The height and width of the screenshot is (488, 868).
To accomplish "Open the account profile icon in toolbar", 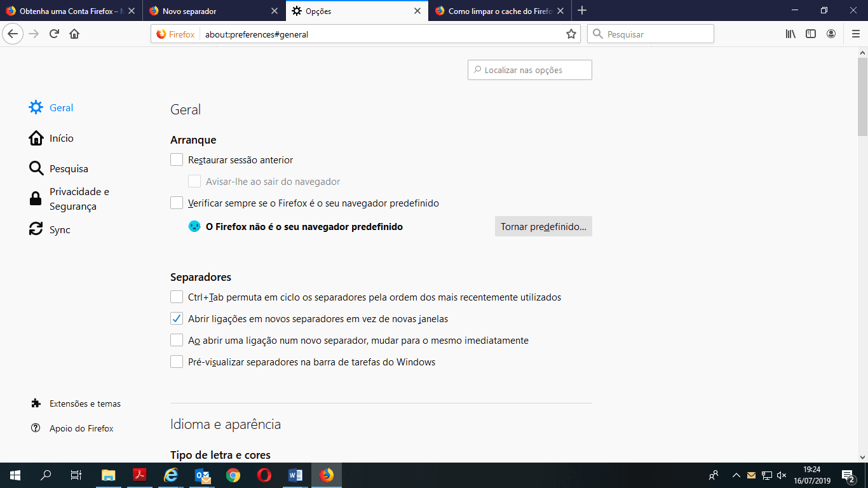I will 832,34.
